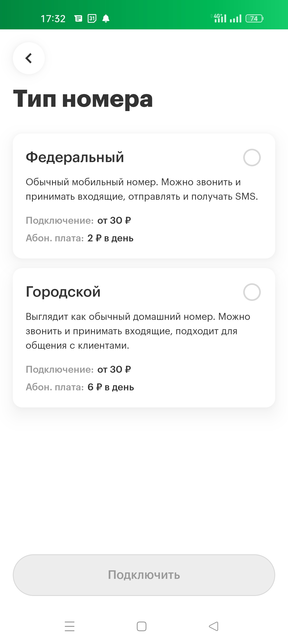Tap the Тип номера heading

coord(83,99)
